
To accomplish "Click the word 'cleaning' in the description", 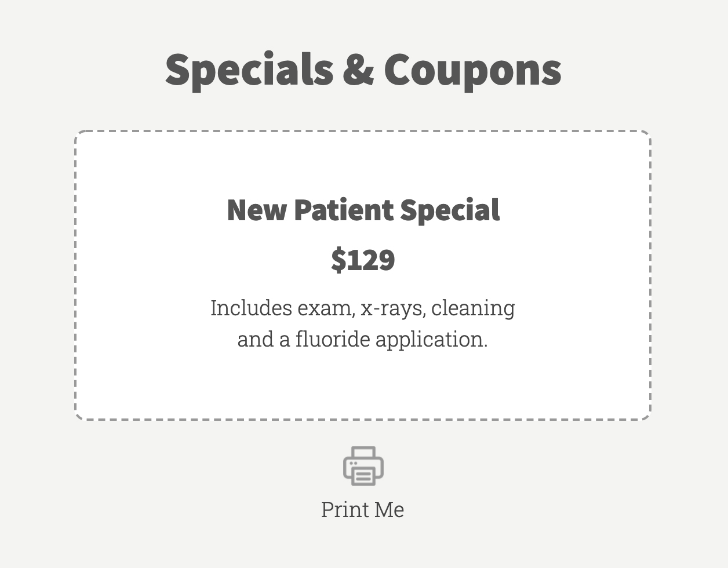I will pos(473,308).
